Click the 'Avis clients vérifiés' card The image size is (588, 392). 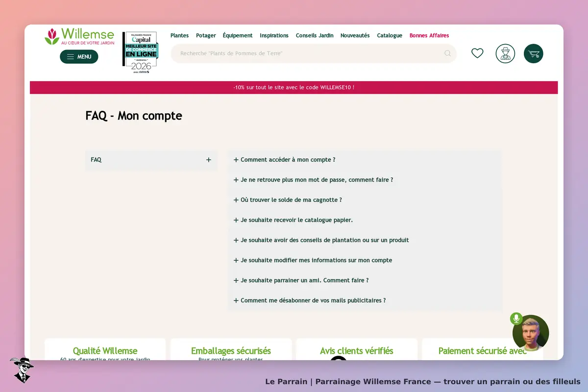(x=357, y=349)
